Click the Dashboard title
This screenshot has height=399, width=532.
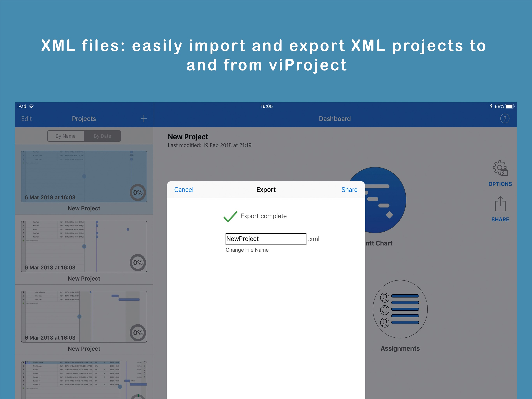tap(335, 119)
